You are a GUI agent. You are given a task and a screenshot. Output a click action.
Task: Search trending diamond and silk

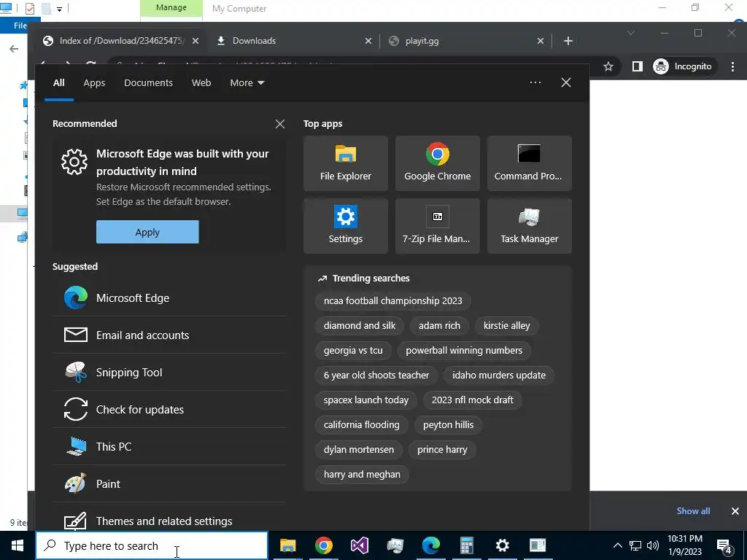[x=359, y=325]
